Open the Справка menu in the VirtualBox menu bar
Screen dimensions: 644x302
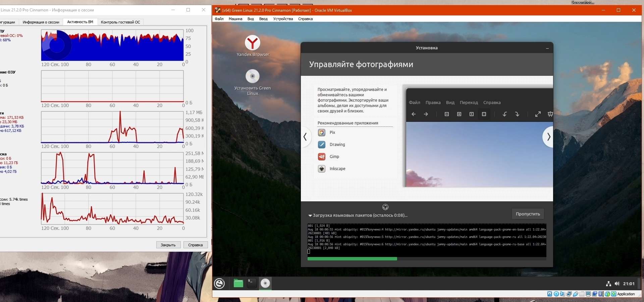tap(306, 19)
